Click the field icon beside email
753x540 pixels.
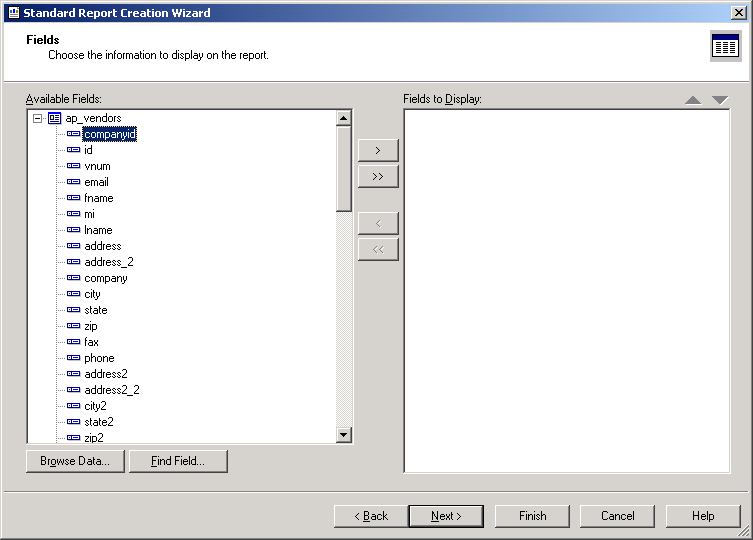(x=73, y=182)
